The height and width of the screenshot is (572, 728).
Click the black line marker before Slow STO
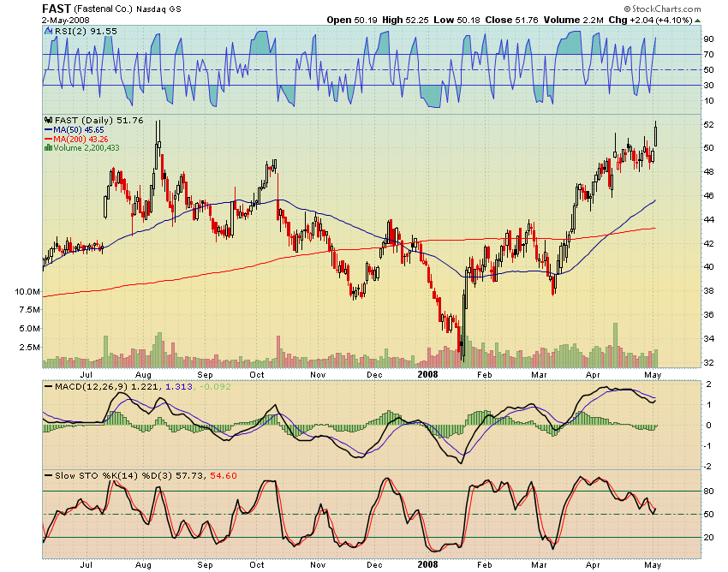pyautogui.click(x=48, y=475)
